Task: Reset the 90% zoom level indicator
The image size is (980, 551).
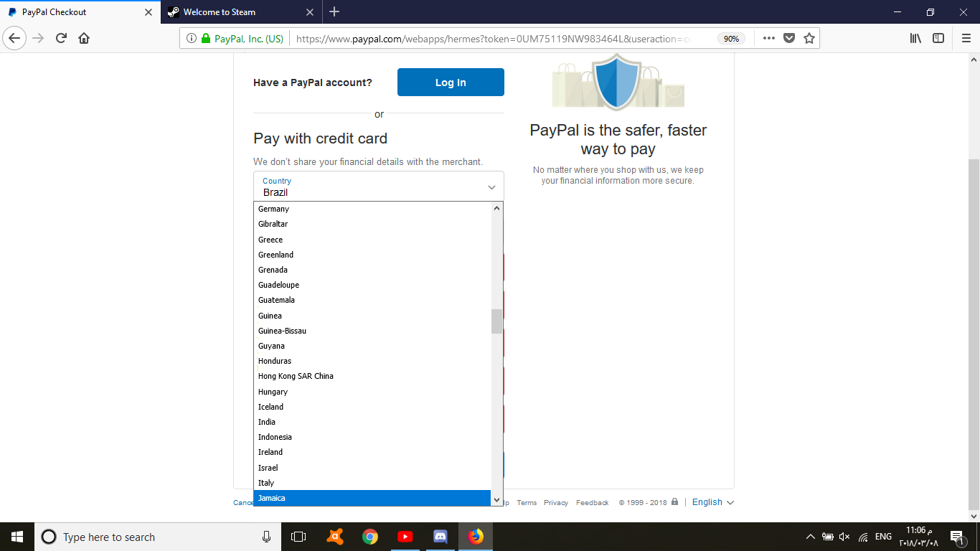Action: 731,39
